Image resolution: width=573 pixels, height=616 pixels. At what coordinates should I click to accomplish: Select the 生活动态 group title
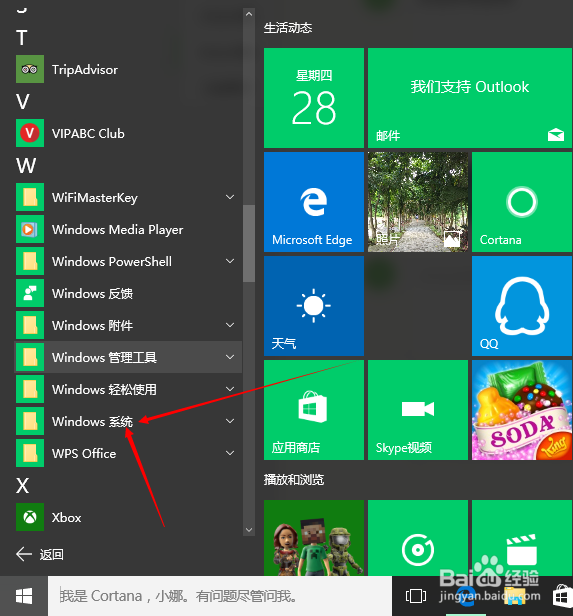[x=288, y=28]
